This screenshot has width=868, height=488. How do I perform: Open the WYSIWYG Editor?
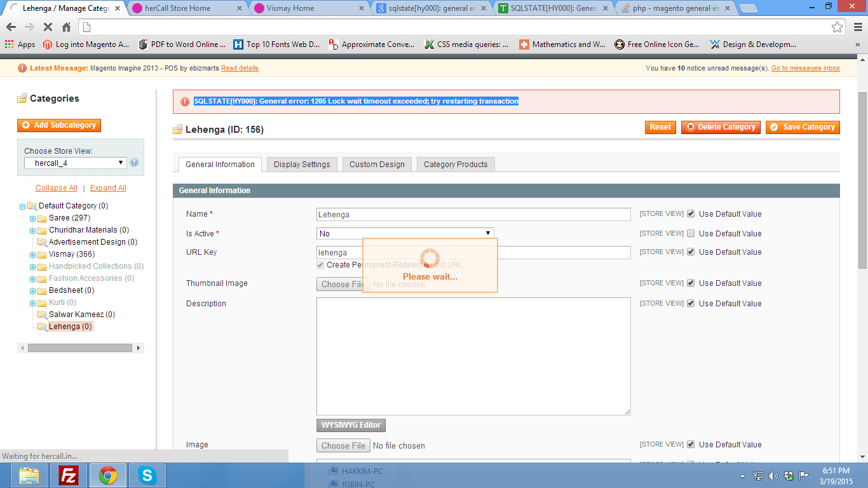click(x=351, y=425)
